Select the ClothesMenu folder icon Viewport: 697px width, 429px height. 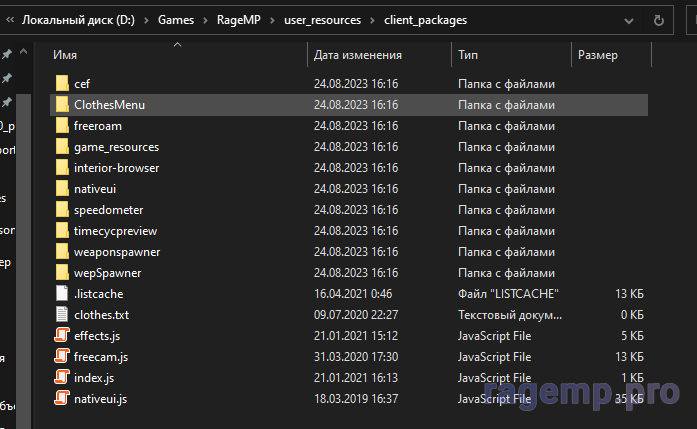click(61, 105)
